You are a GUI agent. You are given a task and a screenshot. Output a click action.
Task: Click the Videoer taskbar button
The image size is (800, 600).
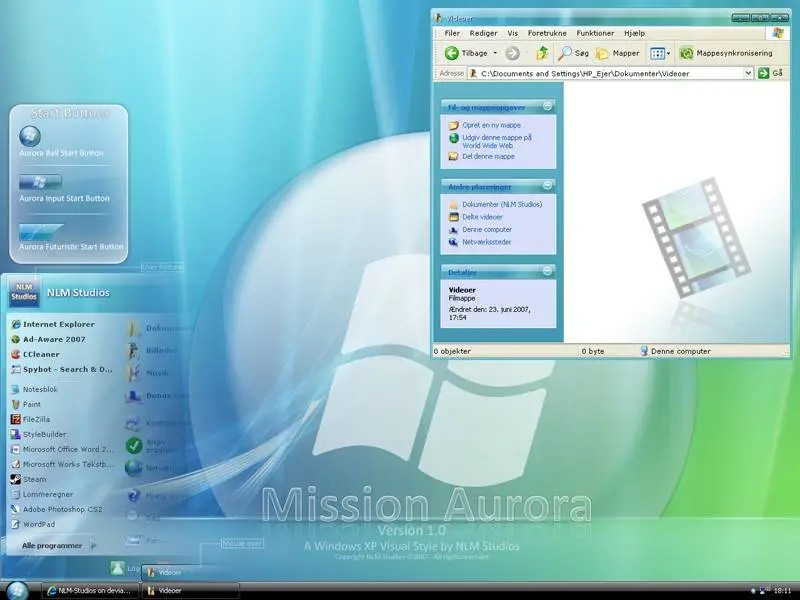[190, 590]
